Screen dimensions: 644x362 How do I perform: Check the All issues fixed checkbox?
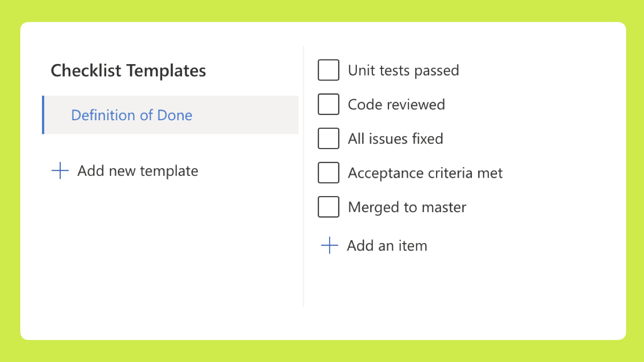coord(329,138)
